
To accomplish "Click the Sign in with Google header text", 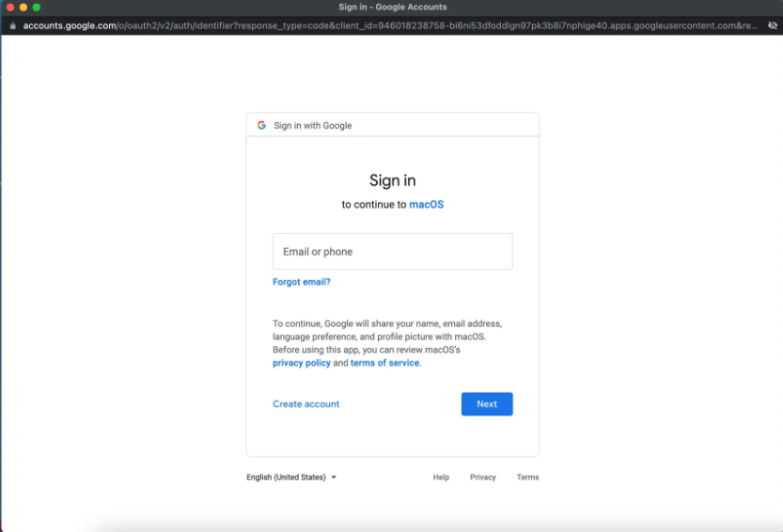I will pos(313,125).
